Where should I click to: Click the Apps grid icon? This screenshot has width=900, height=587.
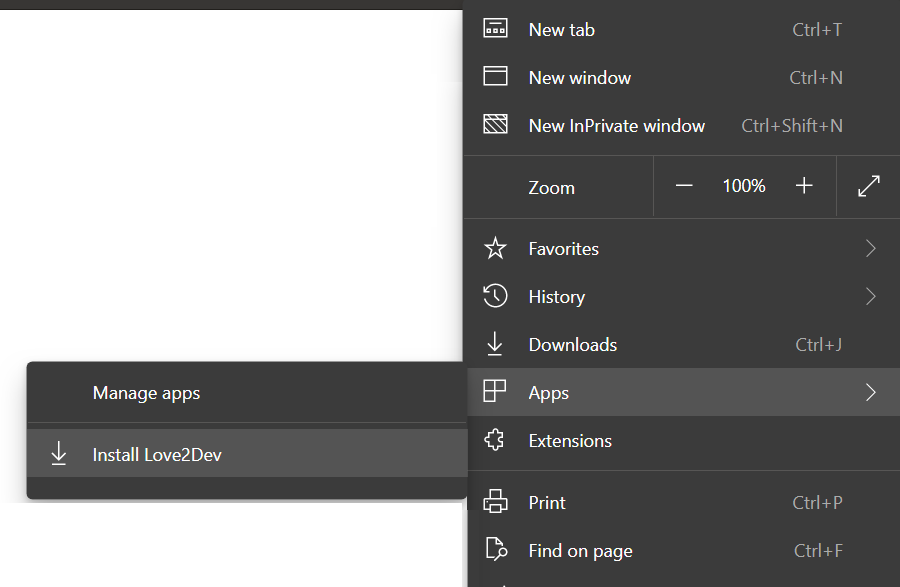pyautogui.click(x=495, y=392)
